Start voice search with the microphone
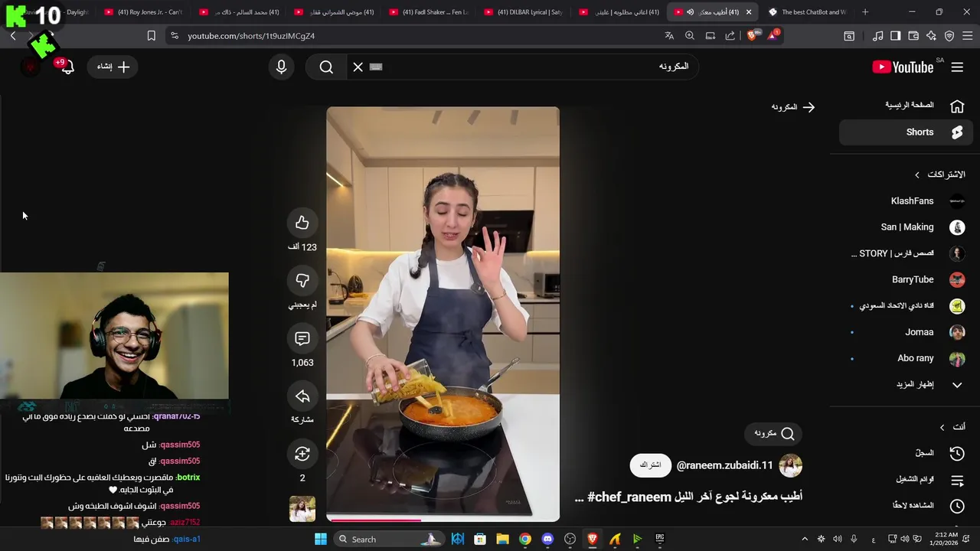The width and height of the screenshot is (980, 551). (281, 67)
